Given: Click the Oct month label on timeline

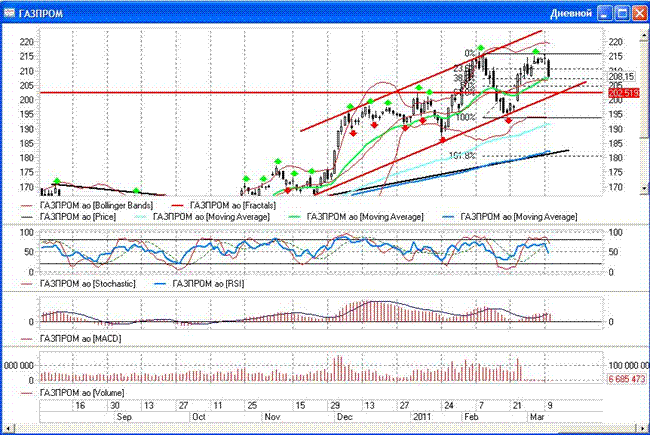Looking at the screenshot, I should pyautogui.click(x=199, y=417).
